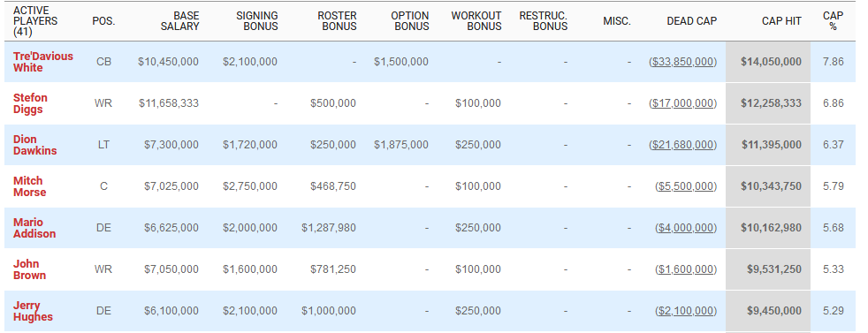The image size is (868, 333).
Task: Sort by Pos. column header
Action: [103, 21]
